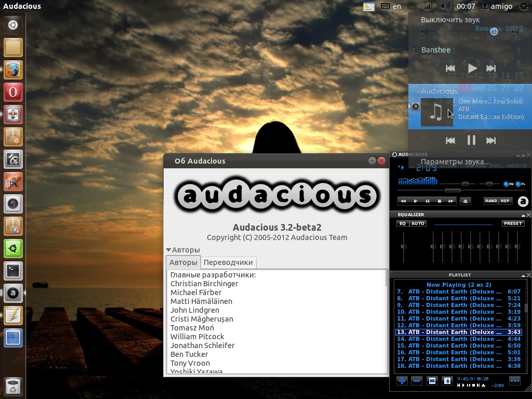Screen dimensions: 532x399
Task: Skip to next track in Audacious main window
Action: click(450, 201)
